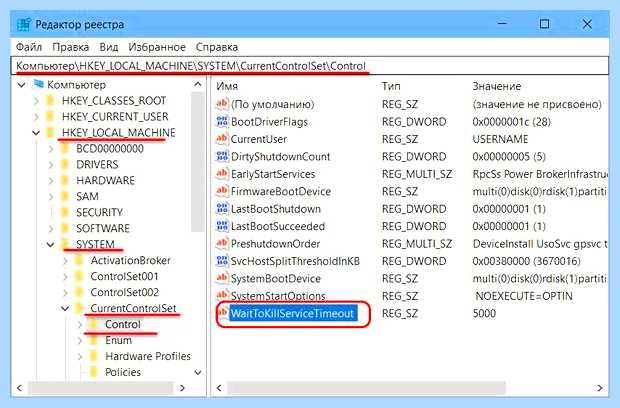Expand the Hardware Profiles key arrow

pos(79,357)
